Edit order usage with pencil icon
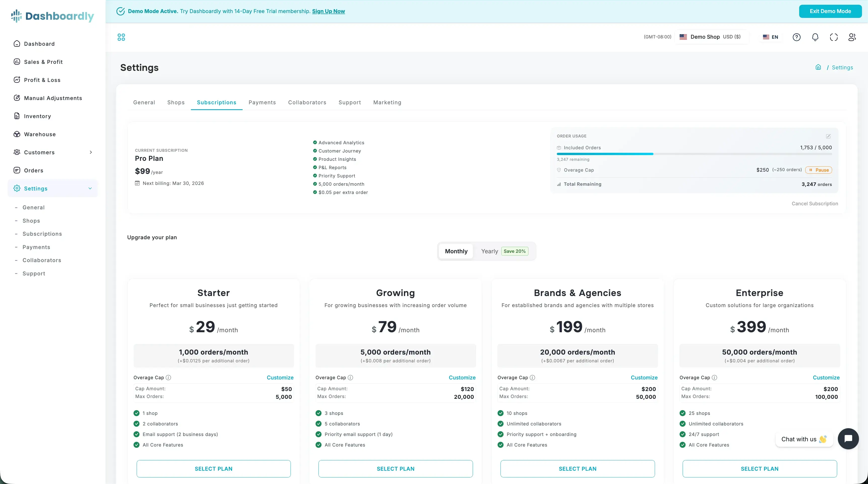This screenshot has height=484, width=868. 828,136
